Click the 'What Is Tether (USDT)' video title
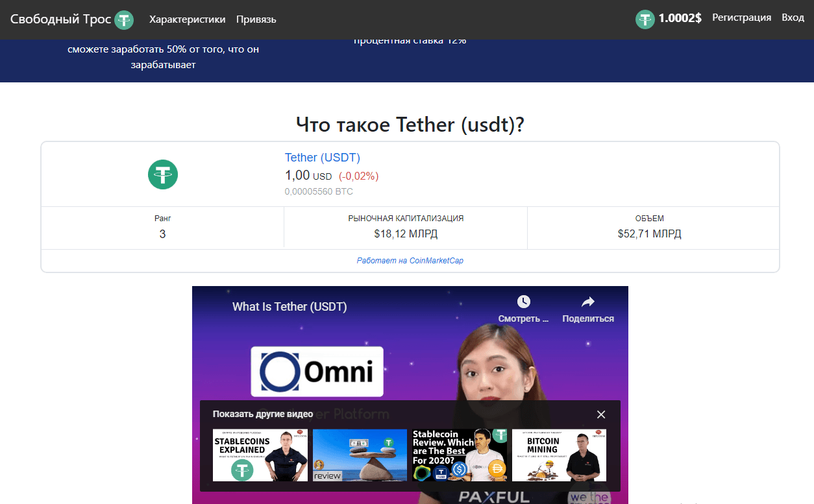The image size is (814, 504). (x=290, y=307)
